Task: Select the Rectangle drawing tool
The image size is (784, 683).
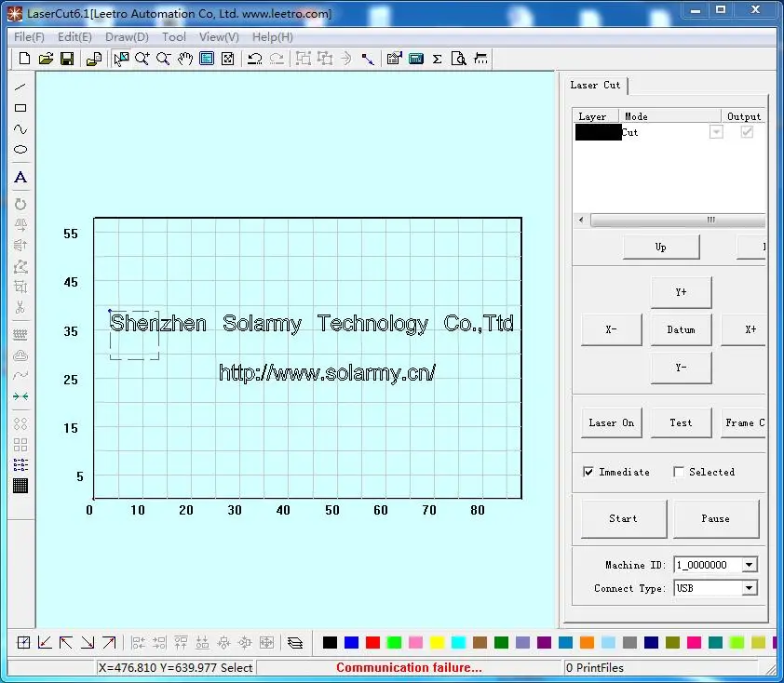Action: click(20, 107)
